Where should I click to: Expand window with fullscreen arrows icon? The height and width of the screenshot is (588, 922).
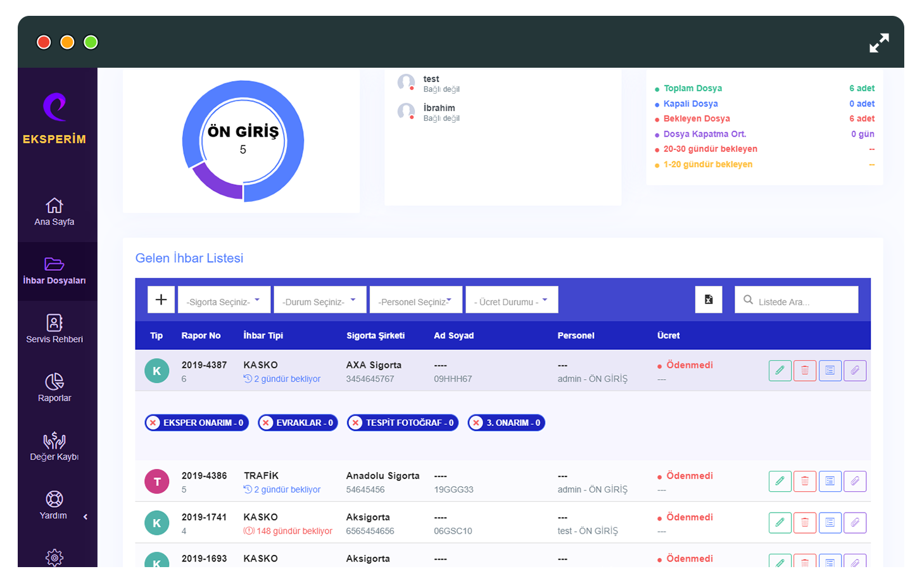[879, 43]
